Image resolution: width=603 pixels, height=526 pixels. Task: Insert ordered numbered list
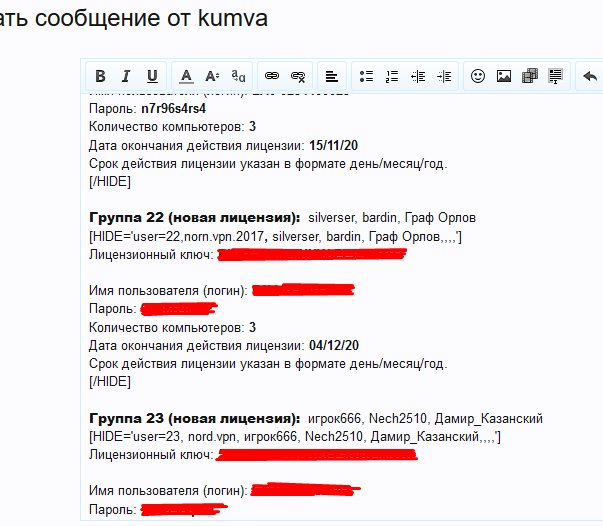coord(392,76)
